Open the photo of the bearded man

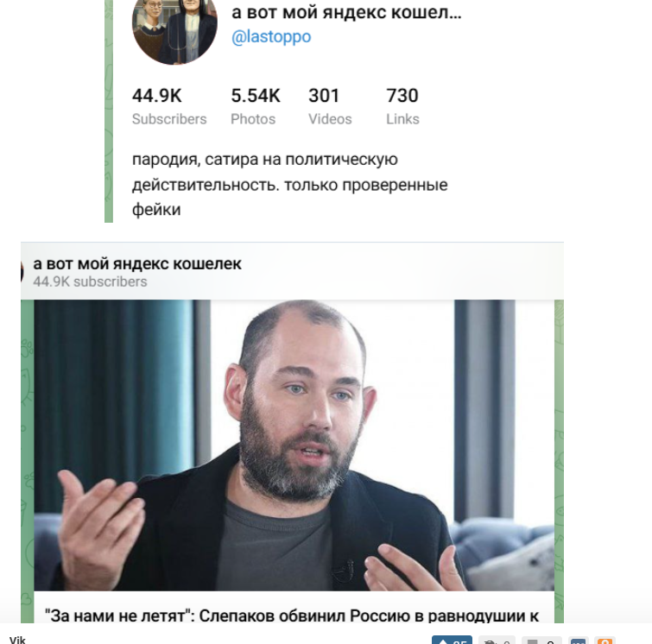[294, 445]
